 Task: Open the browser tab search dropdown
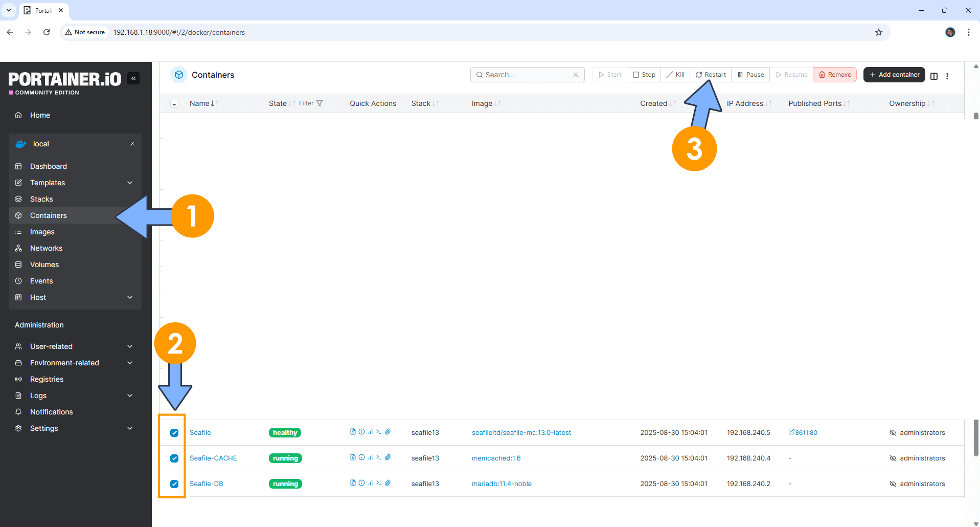[x=9, y=10]
